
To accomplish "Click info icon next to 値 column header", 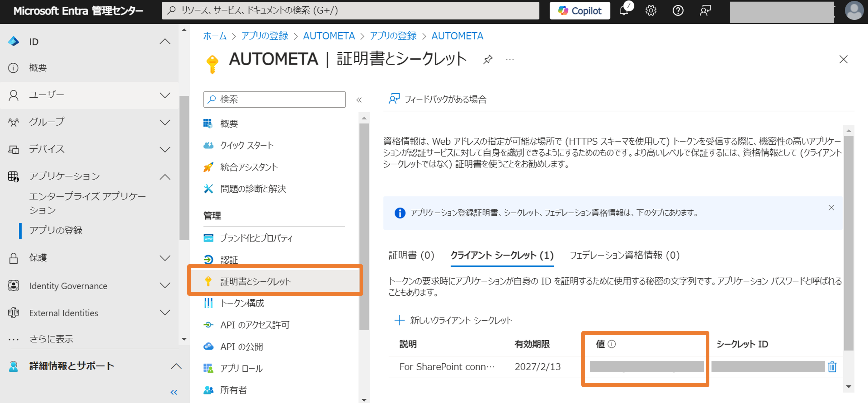I will pyautogui.click(x=611, y=344).
